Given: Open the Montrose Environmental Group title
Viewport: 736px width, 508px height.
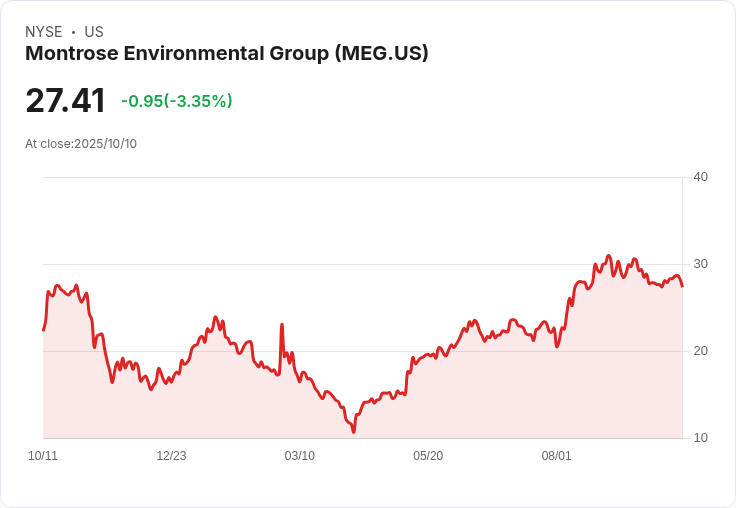Looking at the screenshot, I should (227, 54).
